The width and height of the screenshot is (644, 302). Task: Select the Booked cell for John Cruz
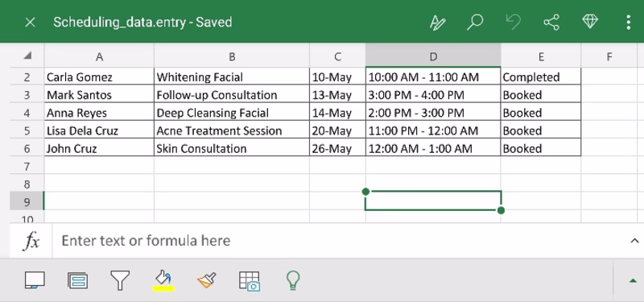click(541, 148)
